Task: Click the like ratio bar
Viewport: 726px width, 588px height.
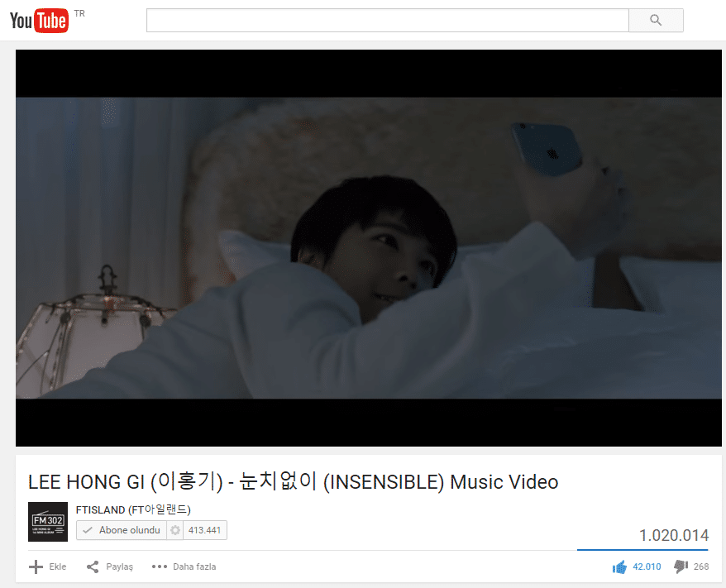Action: (x=642, y=550)
